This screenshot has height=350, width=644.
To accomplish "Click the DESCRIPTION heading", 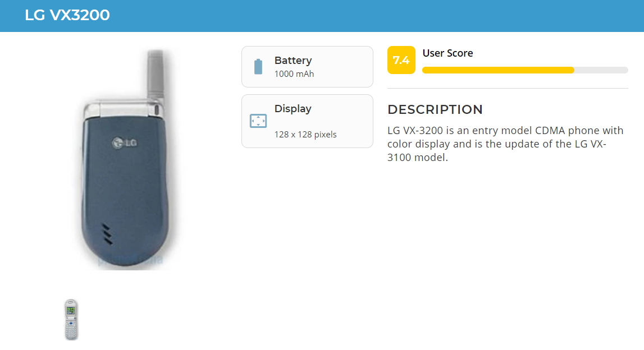I will 435,109.
